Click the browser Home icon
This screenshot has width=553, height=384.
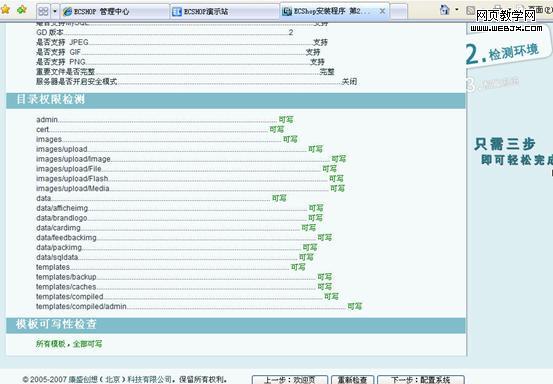[x=445, y=10]
